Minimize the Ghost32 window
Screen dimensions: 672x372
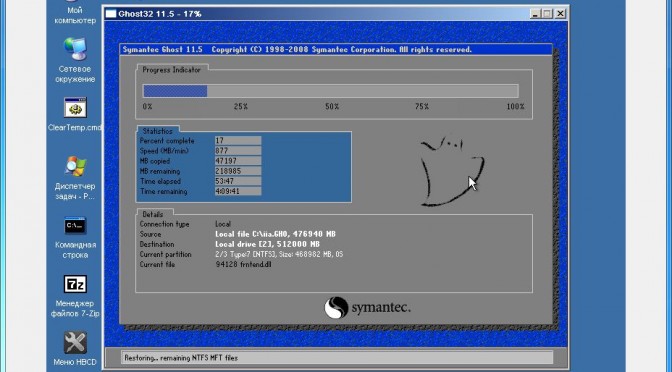coord(535,14)
